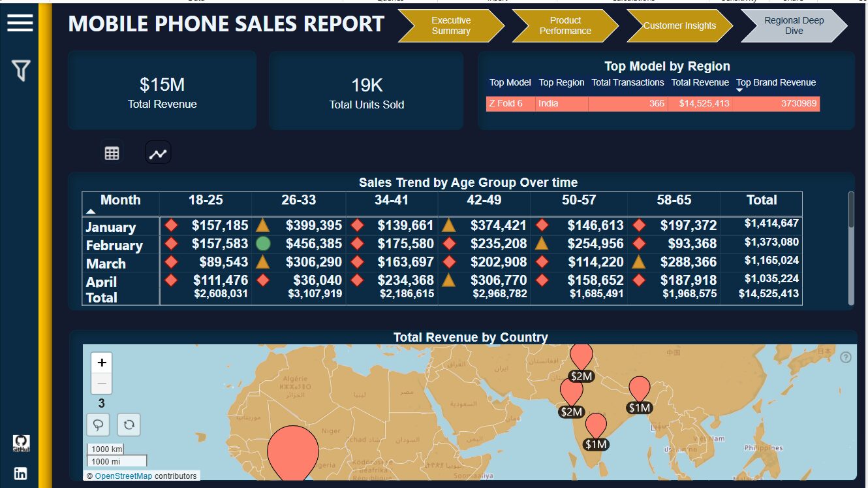This screenshot has height=488, width=868.
Task: Select the April row header
Action: pos(102,282)
